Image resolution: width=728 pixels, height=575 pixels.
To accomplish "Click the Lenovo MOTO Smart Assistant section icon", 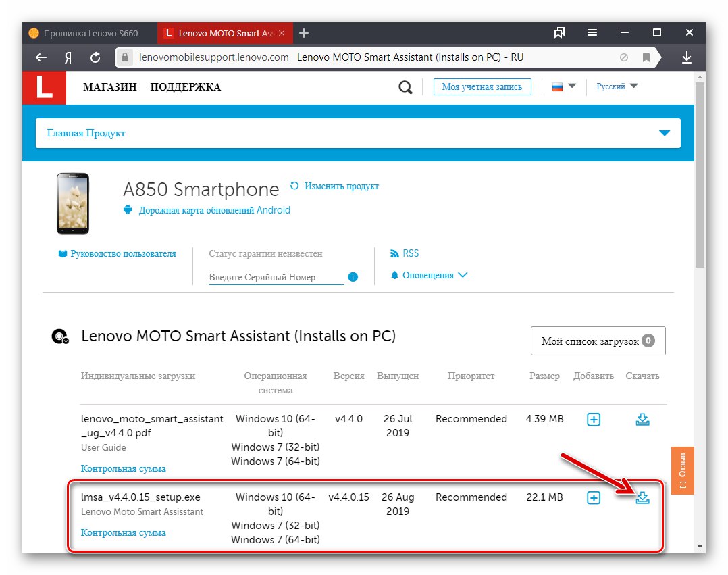I will click(60, 336).
